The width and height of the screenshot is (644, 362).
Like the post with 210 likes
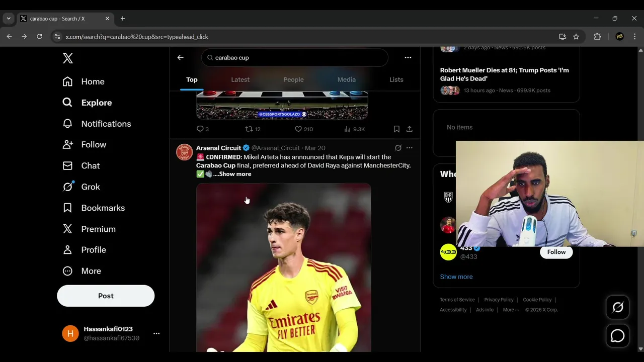tap(304, 129)
